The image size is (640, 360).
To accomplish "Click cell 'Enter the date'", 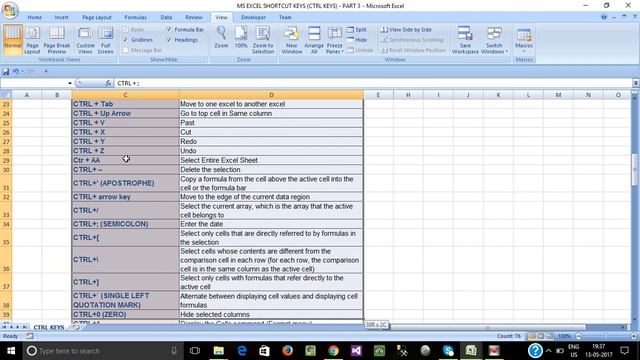I will click(271, 224).
